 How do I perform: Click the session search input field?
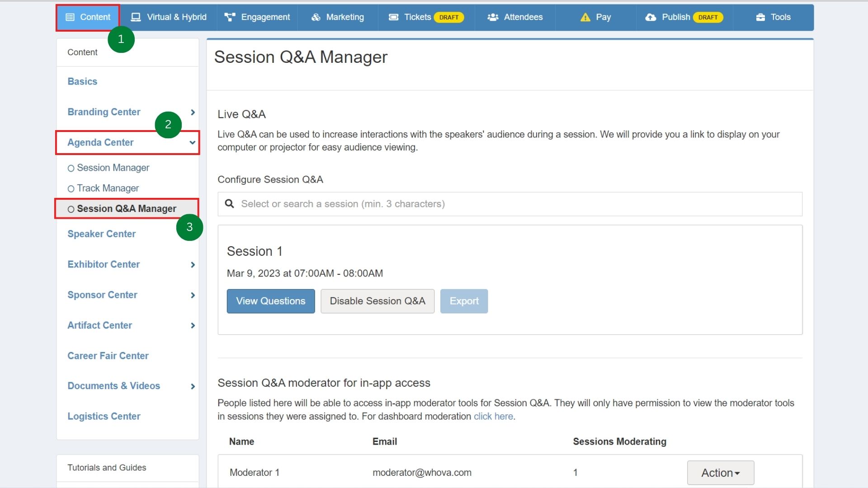click(510, 204)
